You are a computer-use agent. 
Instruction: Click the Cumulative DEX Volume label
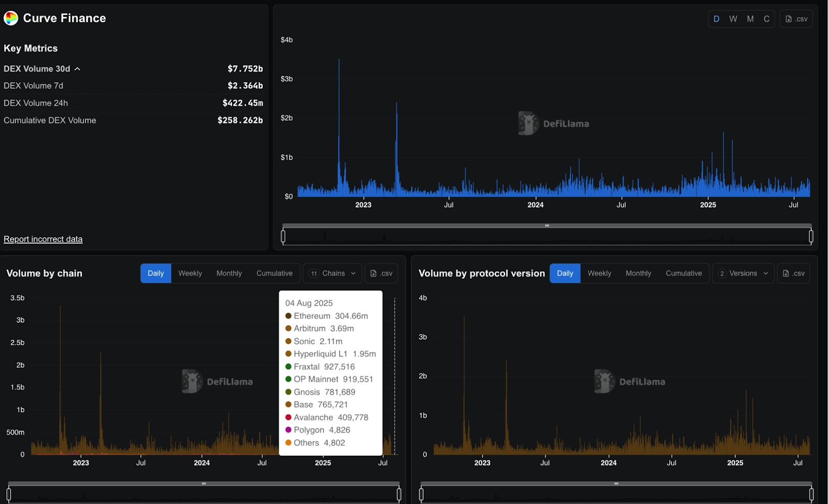pyautogui.click(x=50, y=120)
